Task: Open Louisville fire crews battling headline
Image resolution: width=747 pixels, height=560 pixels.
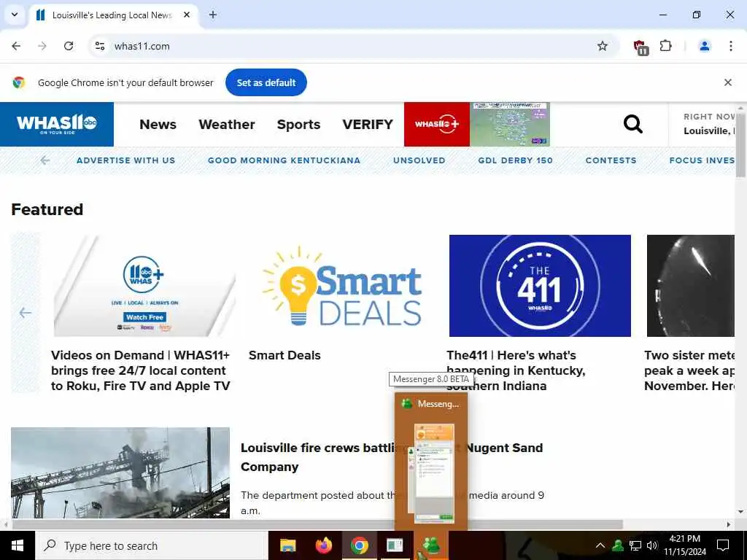Action: coord(392,457)
